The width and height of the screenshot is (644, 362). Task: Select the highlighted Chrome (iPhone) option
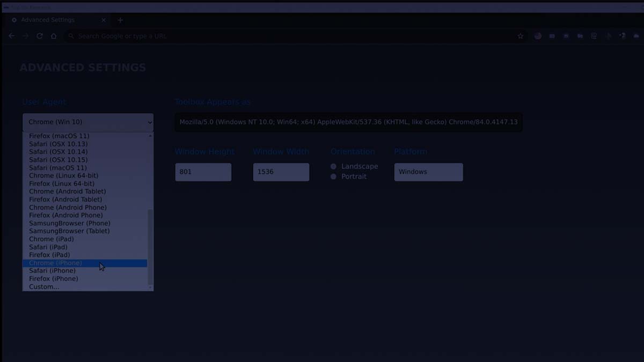[85, 263]
